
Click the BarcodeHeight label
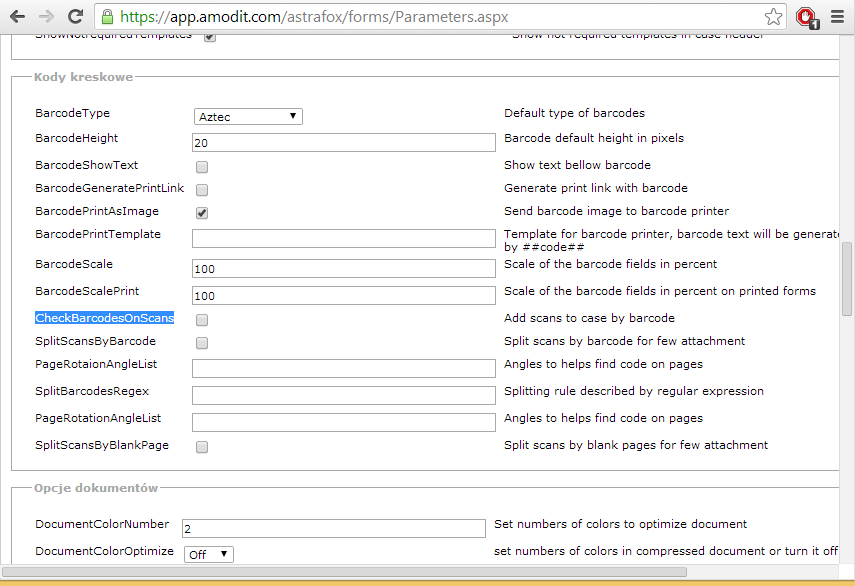point(76,138)
